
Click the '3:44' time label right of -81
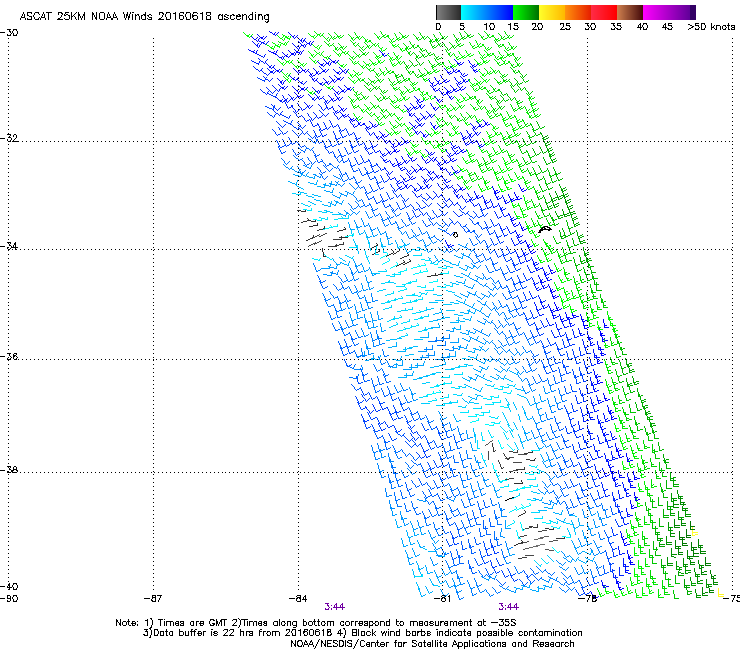[x=508, y=607]
